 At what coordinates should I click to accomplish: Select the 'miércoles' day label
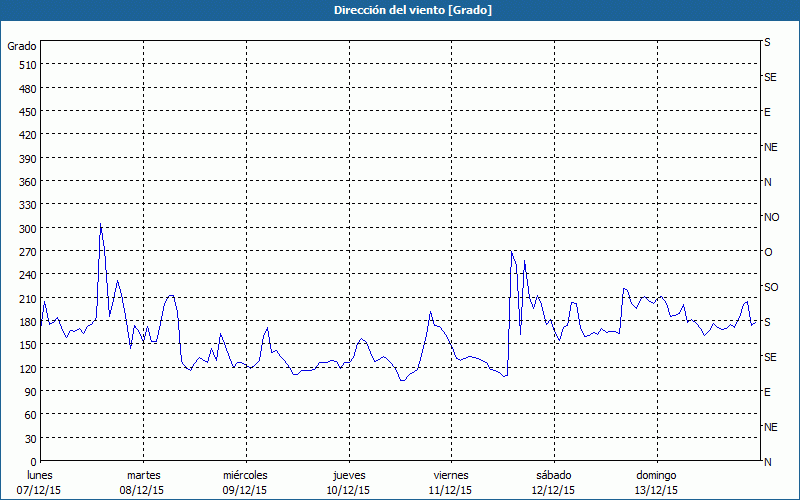coord(245,475)
